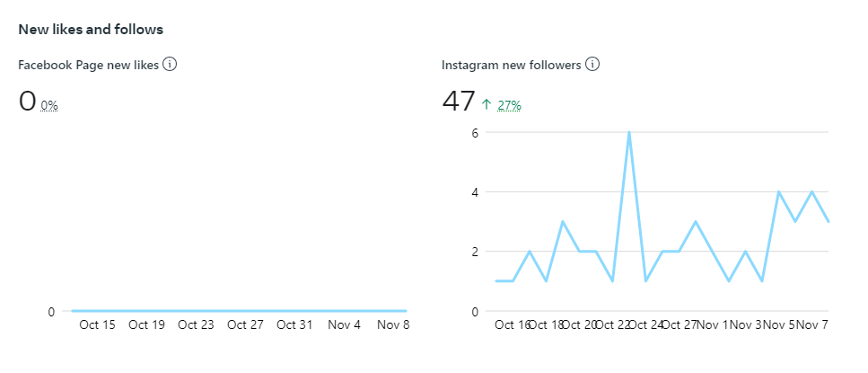Viewport: 868px width, 373px height.
Task: Select Oct 24 on Instagram chart axis
Action: tap(644, 324)
